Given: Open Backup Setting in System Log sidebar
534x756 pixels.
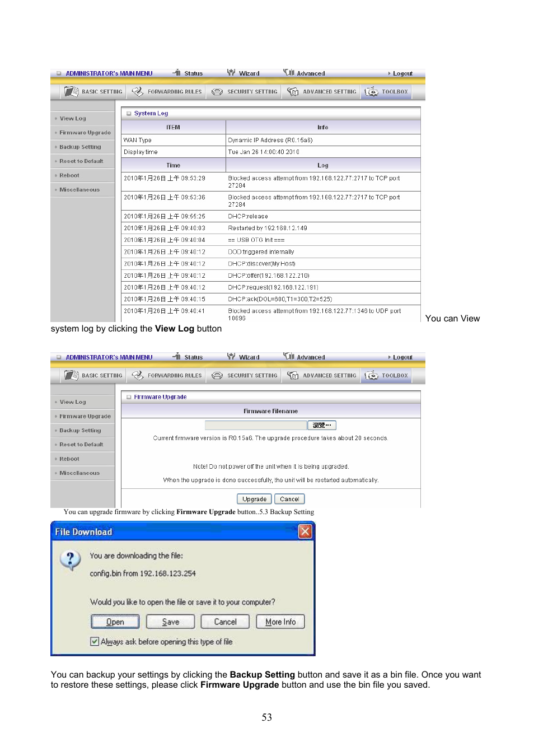Looking at the screenshot, I should point(80,147).
